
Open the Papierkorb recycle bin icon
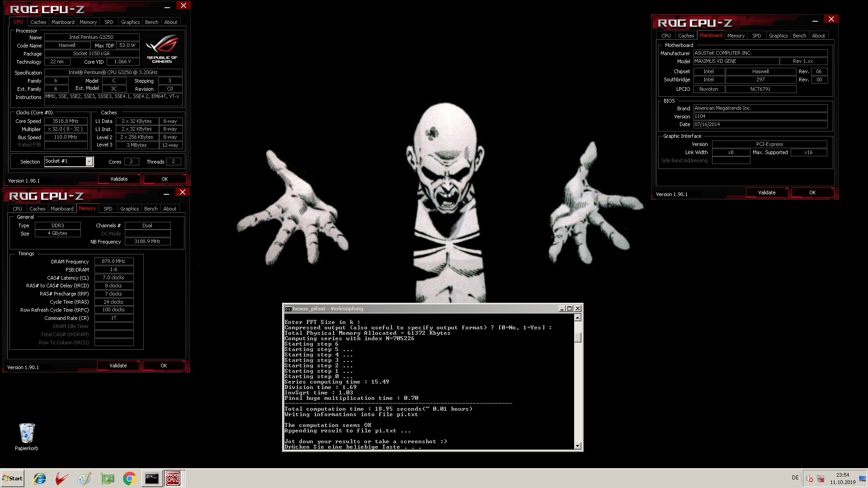click(x=27, y=436)
